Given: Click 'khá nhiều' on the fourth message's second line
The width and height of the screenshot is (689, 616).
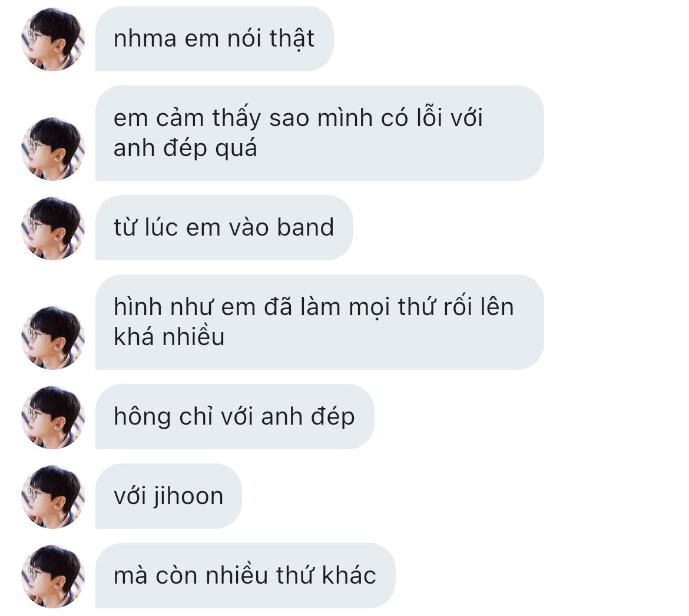Looking at the screenshot, I should coord(169,337).
